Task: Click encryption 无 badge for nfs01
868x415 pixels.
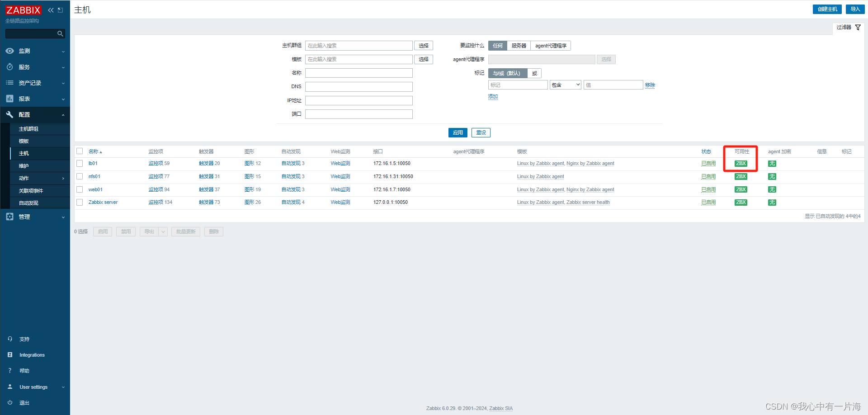Action: (x=772, y=177)
